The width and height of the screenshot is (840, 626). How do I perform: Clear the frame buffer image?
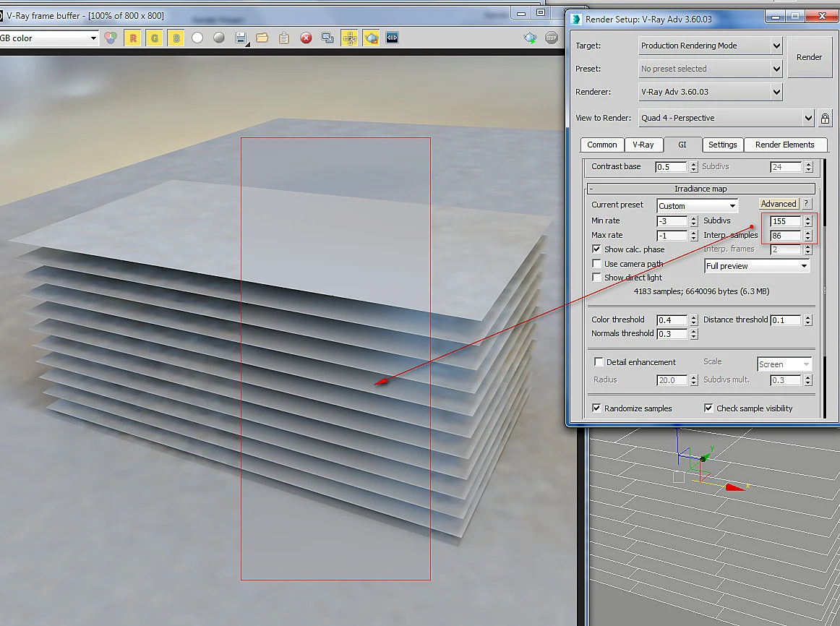[306, 38]
